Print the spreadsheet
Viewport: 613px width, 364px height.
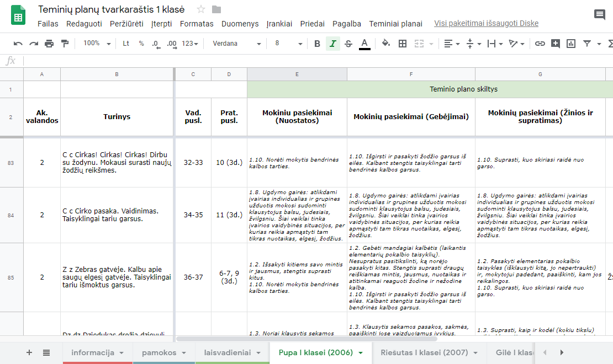[x=49, y=44]
